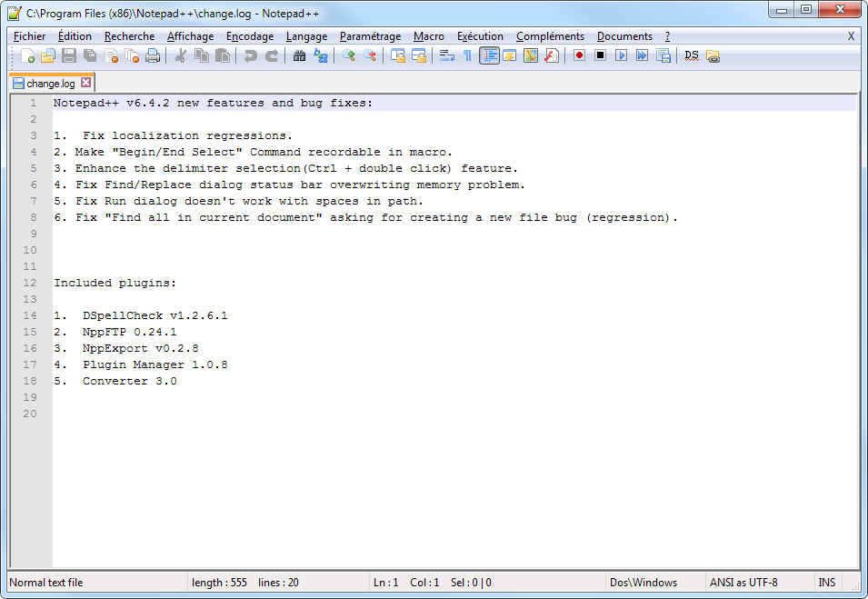Start macro recording with red circle icon
This screenshot has height=599, width=868.
(579, 55)
